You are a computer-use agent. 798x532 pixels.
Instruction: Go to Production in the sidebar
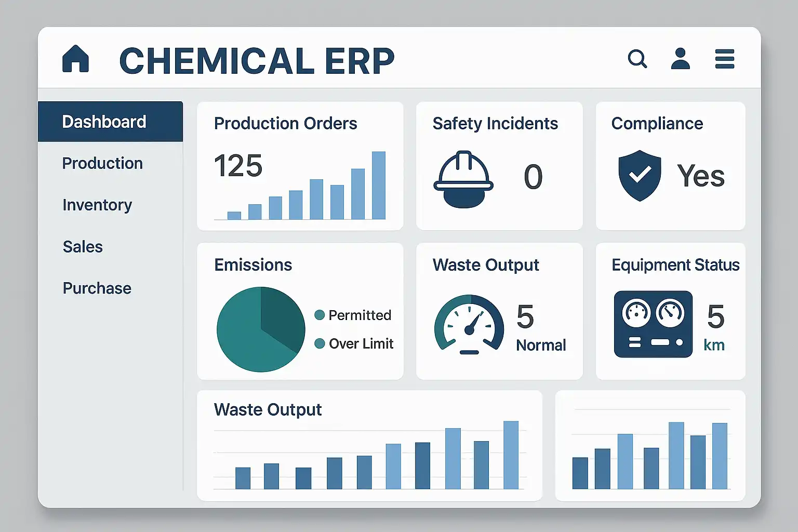coord(102,163)
